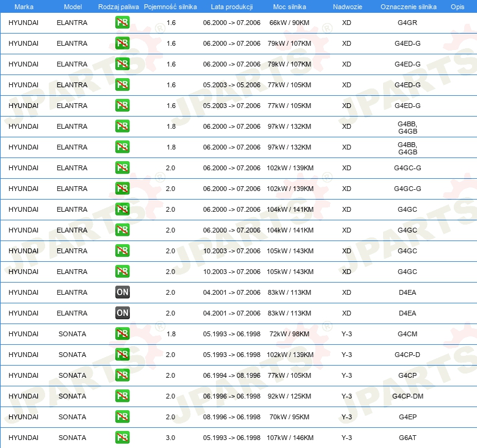Viewport: 477px width, 448px height.
Task: Click the date range 06.1996 -> 06.1998
Action: pos(232,396)
